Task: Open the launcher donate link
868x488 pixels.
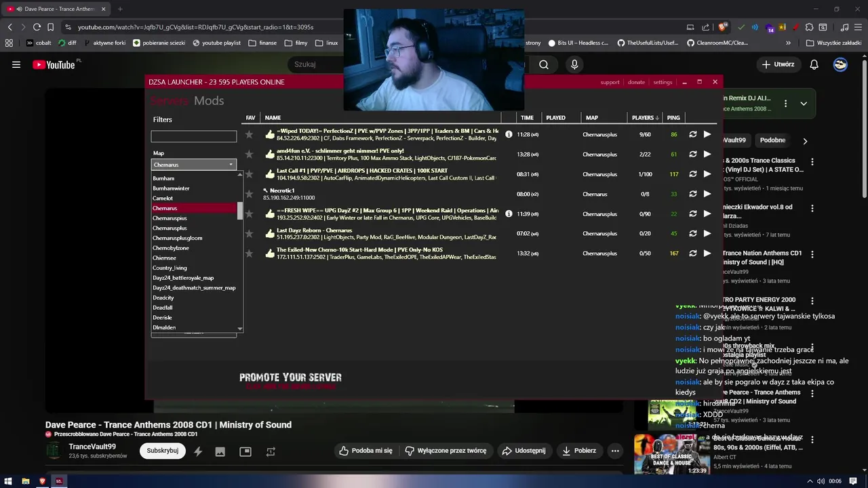Action: 636,82
